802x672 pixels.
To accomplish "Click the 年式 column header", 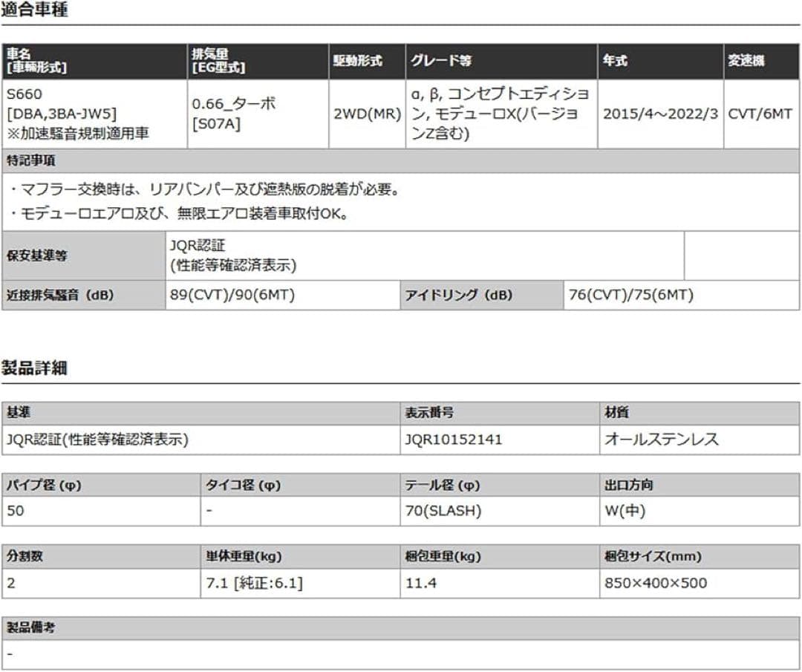I will [660, 61].
